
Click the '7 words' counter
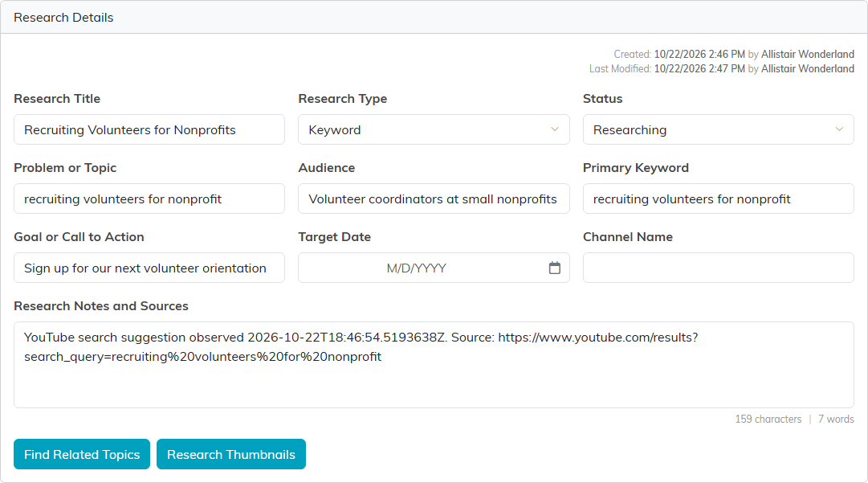pos(836,420)
